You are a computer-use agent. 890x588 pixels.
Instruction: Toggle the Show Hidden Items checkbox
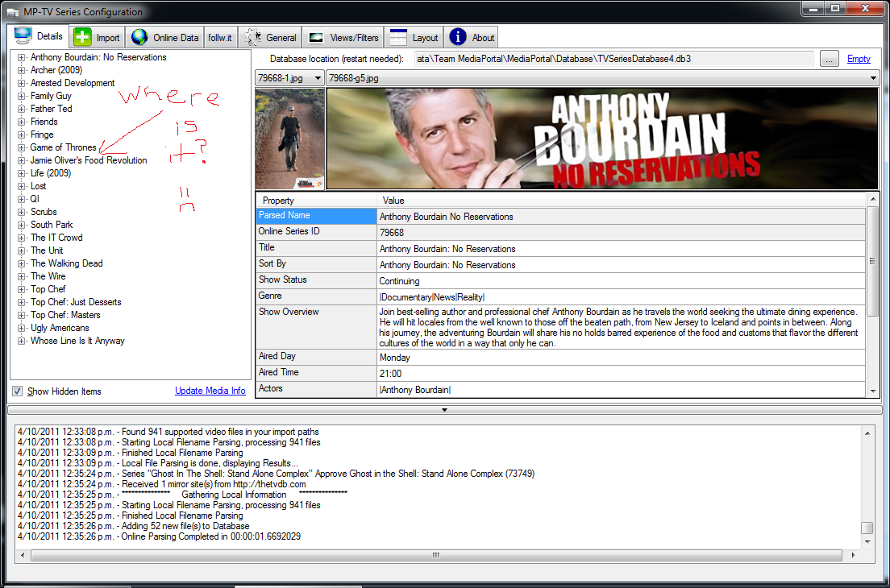(x=18, y=391)
